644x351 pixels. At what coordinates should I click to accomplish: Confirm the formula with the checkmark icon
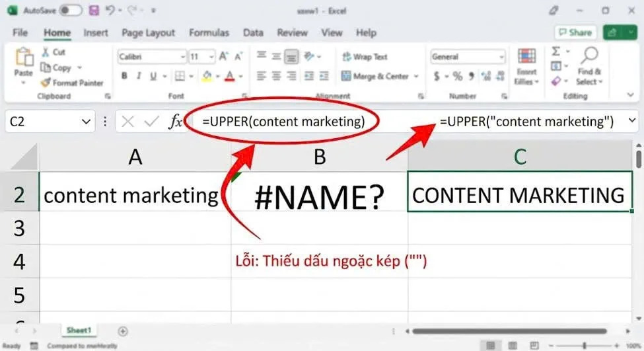pyautogui.click(x=151, y=121)
